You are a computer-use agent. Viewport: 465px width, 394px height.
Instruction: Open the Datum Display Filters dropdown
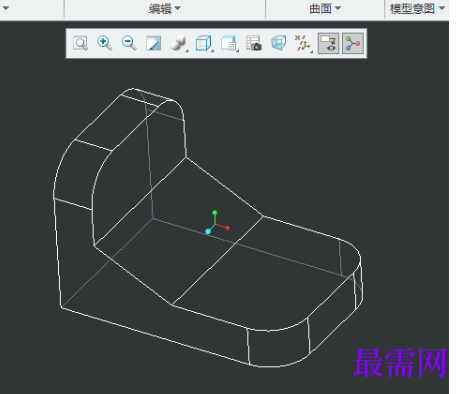(303, 43)
